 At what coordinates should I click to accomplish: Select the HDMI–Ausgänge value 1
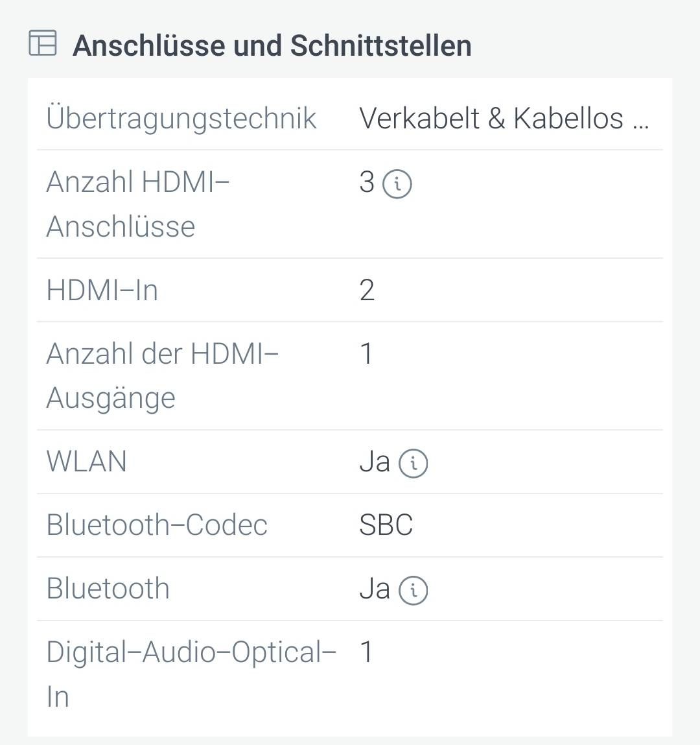[x=366, y=354]
